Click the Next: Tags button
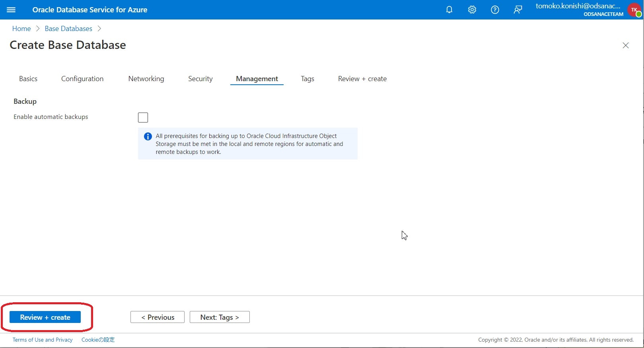Viewport: 644px width, 348px height. click(220, 317)
